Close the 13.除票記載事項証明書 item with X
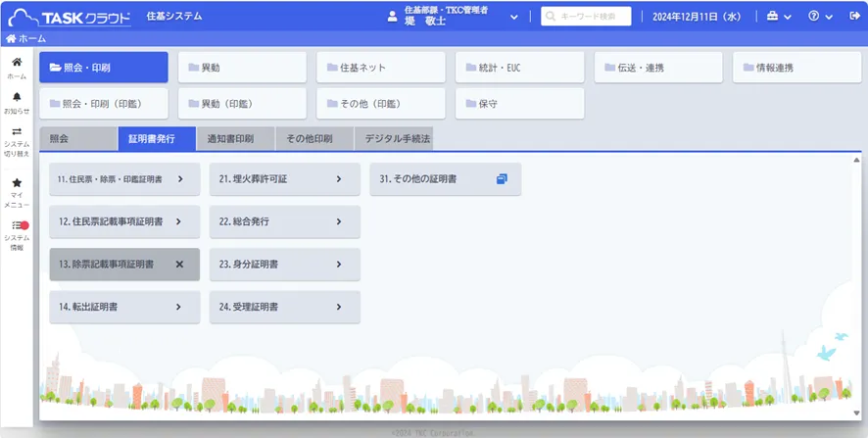The height and width of the screenshot is (438, 868). [179, 265]
